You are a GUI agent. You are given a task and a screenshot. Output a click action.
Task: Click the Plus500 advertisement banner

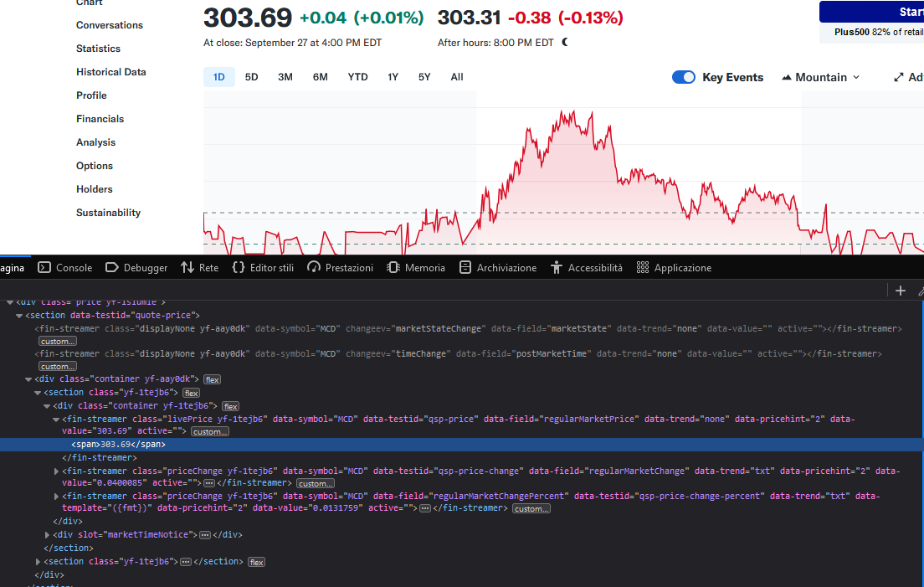pos(871,22)
